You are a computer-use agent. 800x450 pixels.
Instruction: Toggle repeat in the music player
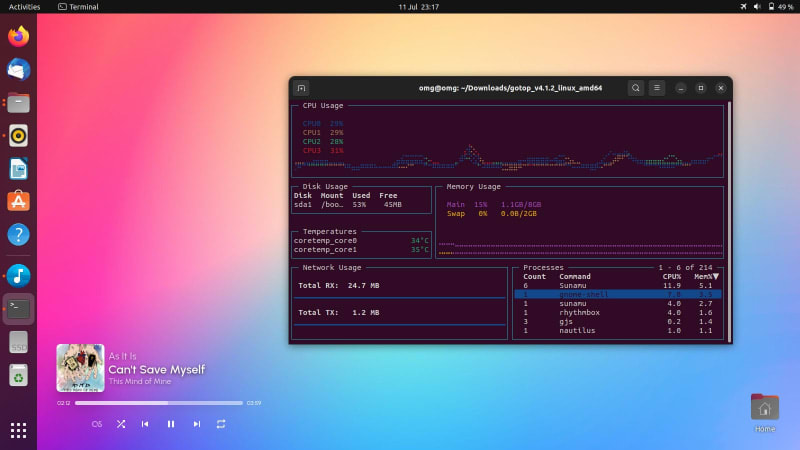pos(221,424)
